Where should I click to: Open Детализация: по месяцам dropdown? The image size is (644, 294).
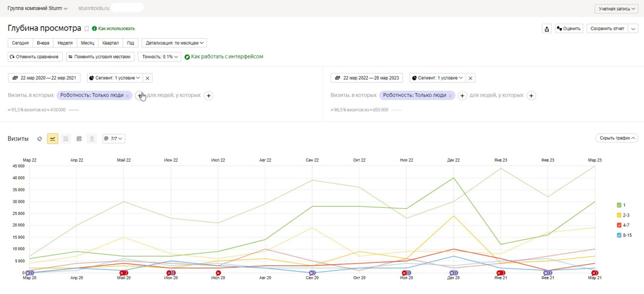(174, 43)
